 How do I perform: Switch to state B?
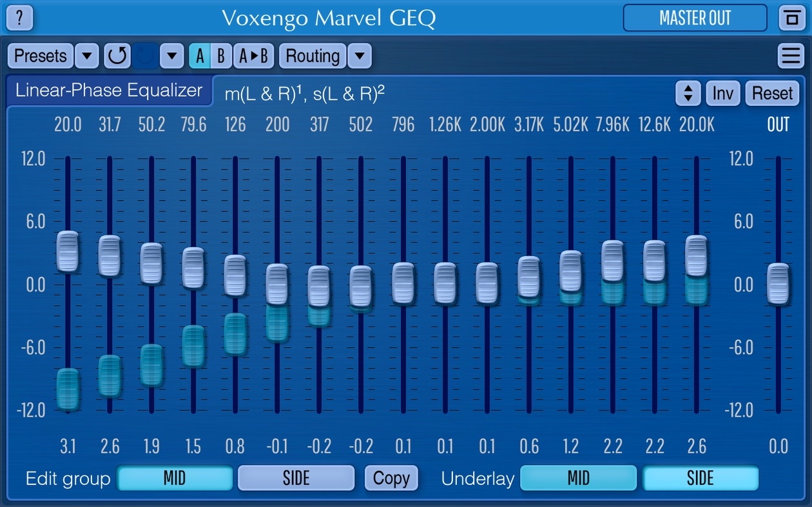221,56
